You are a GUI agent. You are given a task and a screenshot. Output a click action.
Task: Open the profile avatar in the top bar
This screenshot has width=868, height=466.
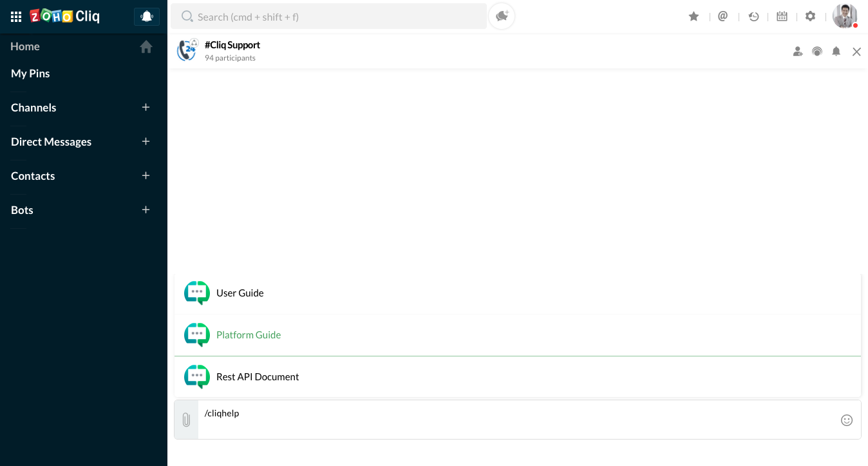(x=844, y=16)
